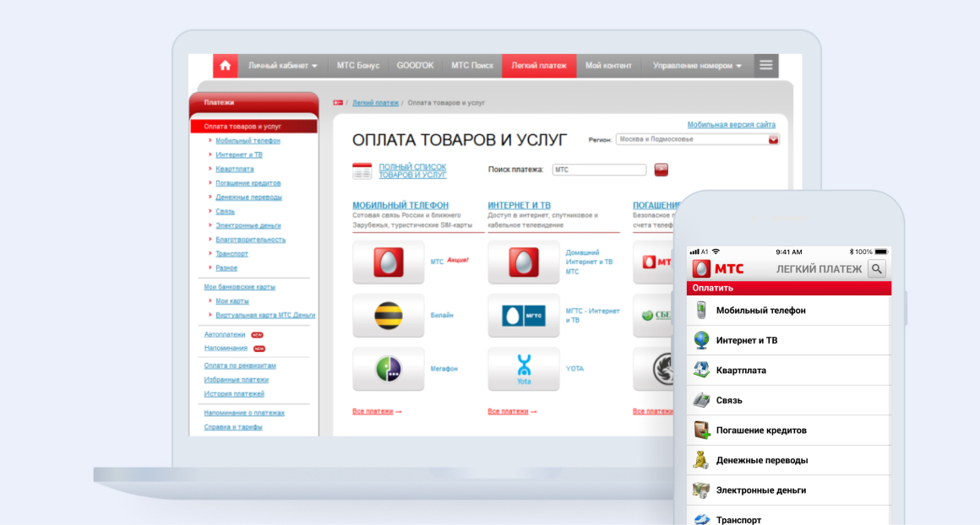Image resolution: width=980 pixels, height=525 pixels.
Task: Open the full list calendar icon
Action: coord(362,170)
